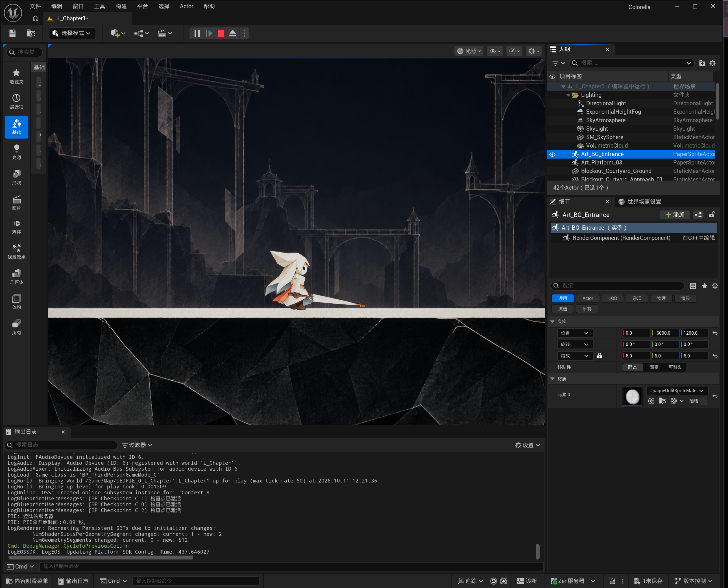Image resolution: width=728 pixels, height=588 pixels.
Task: Open the OpaqueUnlitSpriteMaterial dropdown
Action: (x=677, y=390)
